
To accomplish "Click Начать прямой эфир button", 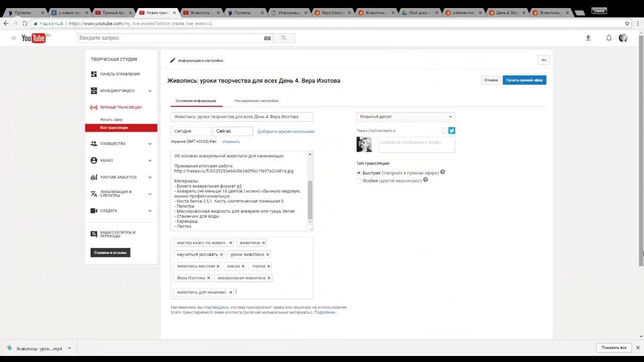I will coord(524,80).
